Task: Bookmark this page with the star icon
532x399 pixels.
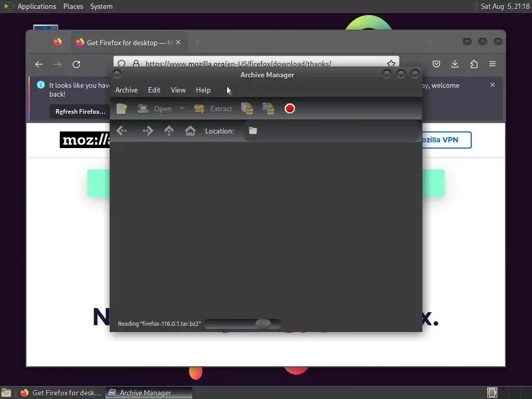Action: tap(391, 63)
